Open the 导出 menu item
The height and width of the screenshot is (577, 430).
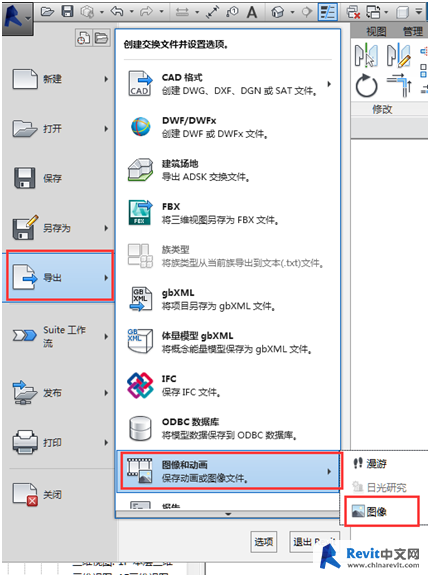(60, 277)
